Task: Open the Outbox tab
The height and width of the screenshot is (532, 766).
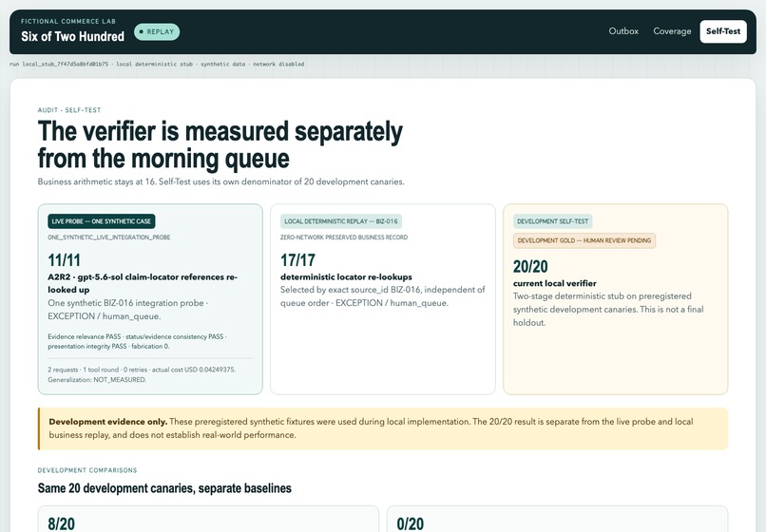Action: (x=623, y=31)
